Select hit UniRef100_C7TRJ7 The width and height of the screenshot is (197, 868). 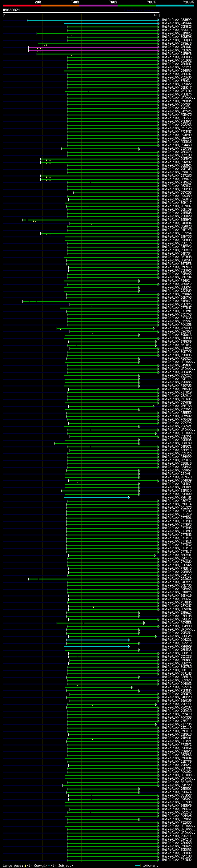click(x=176, y=551)
